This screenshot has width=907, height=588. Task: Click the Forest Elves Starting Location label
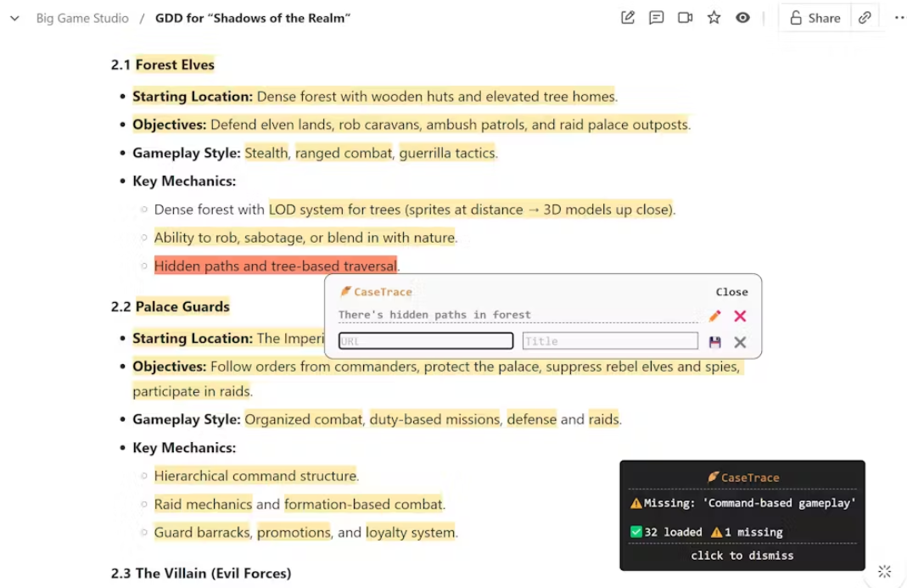click(193, 96)
